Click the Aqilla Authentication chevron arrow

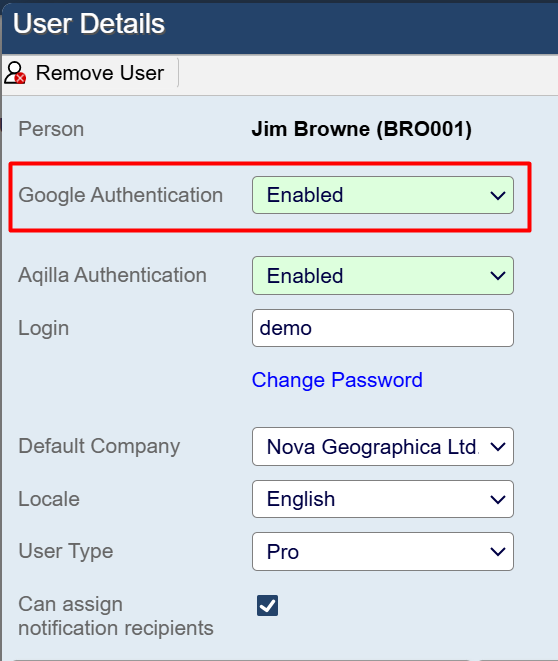pyautogui.click(x=498, y=276)
